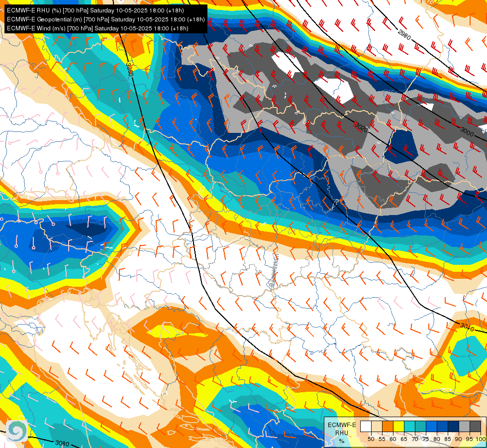
Task: Click the '55' legend scale value
Action: (382, 439)
